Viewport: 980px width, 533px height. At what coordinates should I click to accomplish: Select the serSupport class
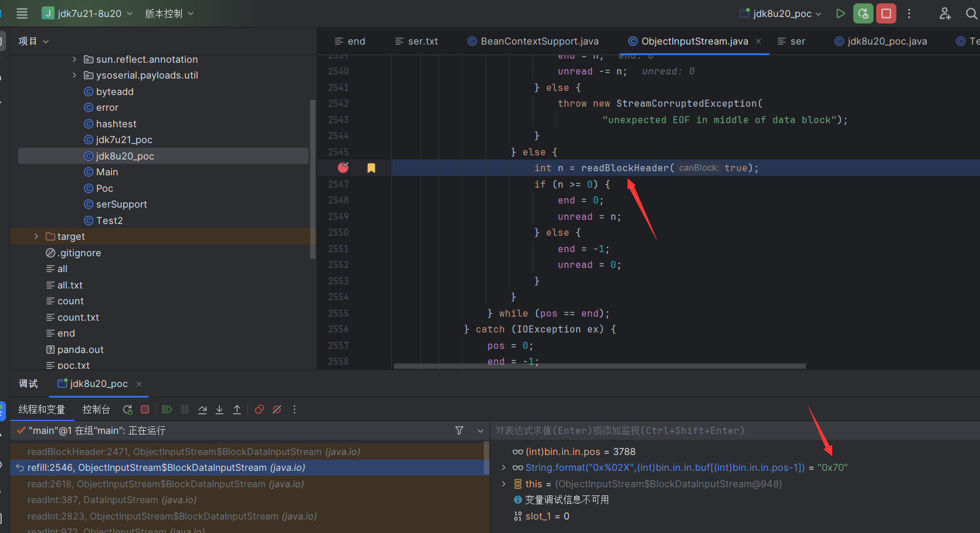click(x=121, y=204)
